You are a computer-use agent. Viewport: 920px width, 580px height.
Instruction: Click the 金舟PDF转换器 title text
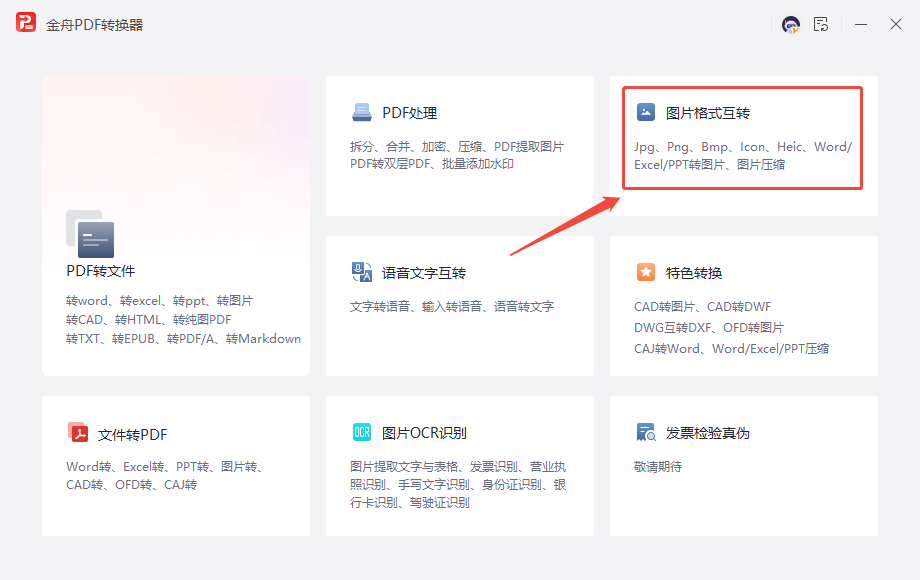point(94,25)
